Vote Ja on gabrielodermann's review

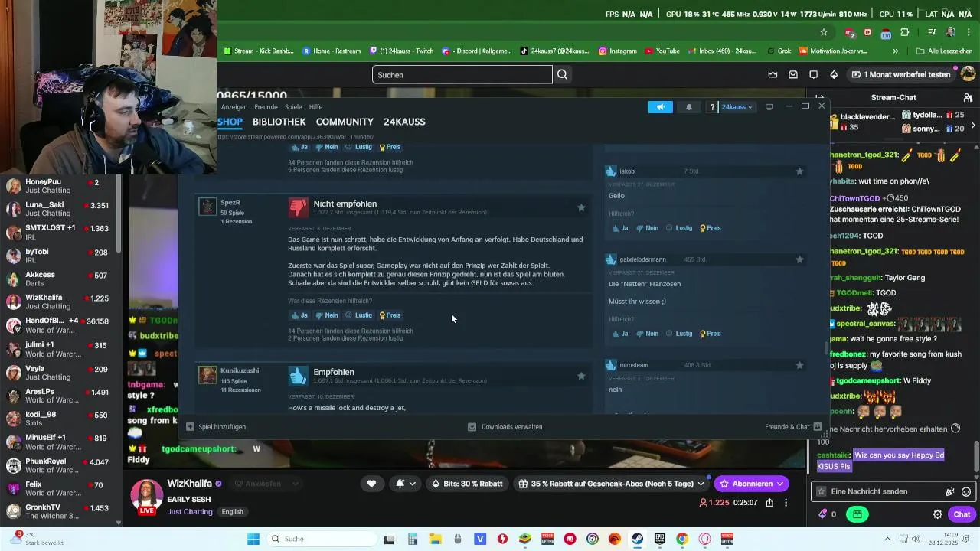[x=620, y=334]
